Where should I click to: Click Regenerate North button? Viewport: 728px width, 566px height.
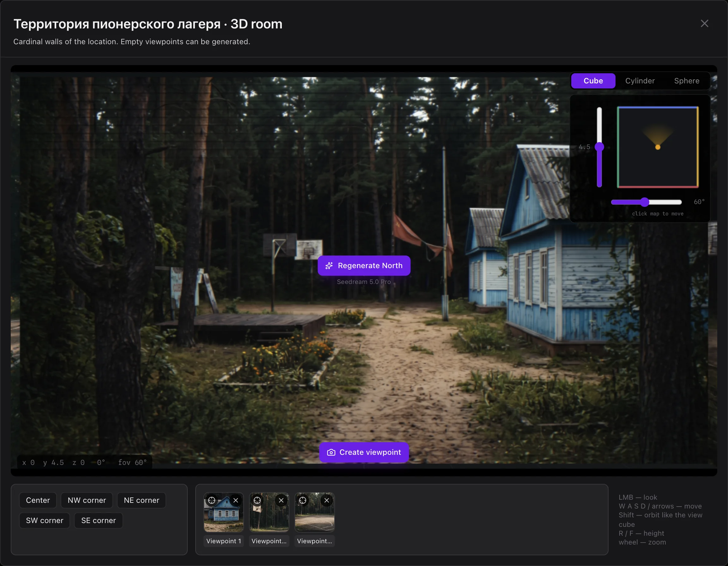point(364,266)
